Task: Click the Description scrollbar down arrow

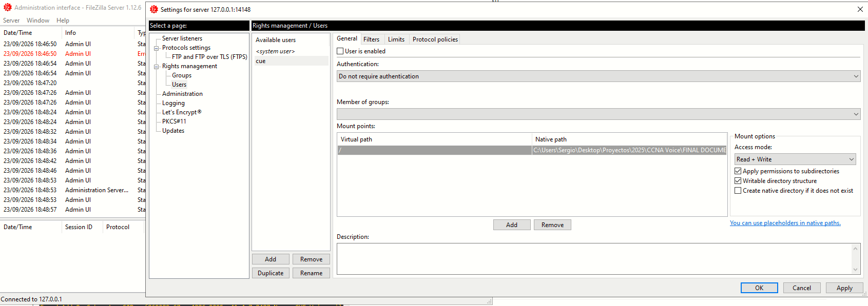Action: (x=855, y=270)
